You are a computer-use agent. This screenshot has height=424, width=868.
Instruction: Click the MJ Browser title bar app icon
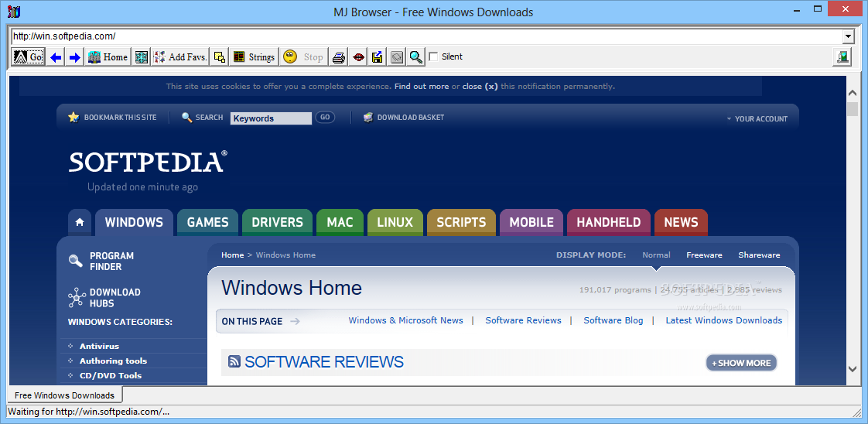tap(14, 12)
